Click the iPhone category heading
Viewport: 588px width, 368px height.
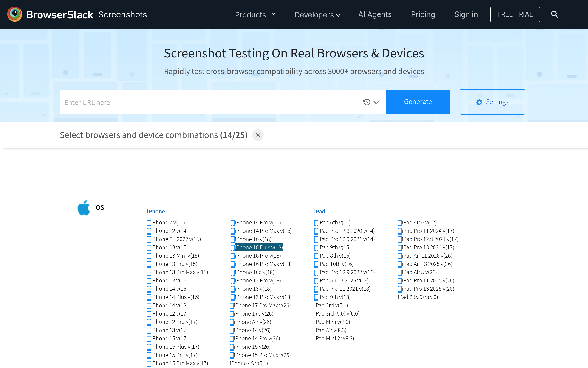[156, 212]
